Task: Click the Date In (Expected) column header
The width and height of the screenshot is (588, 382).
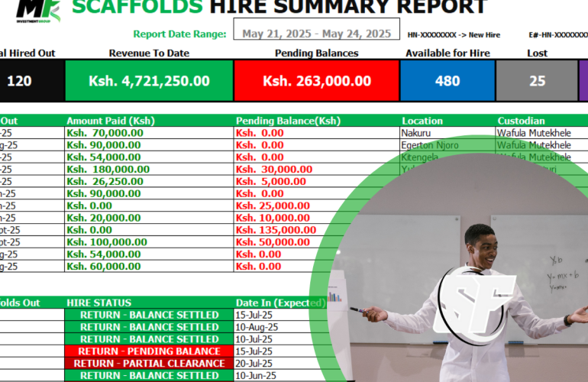Action: (x=280, y=303)
